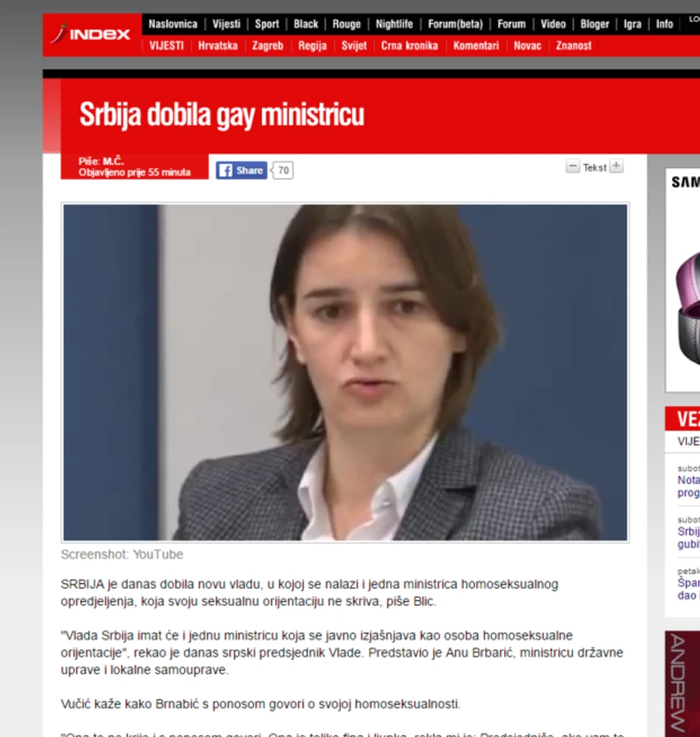The image size is (700, 737).
Task: Open the Naslovnica menu item
Action: coord(173,24)
